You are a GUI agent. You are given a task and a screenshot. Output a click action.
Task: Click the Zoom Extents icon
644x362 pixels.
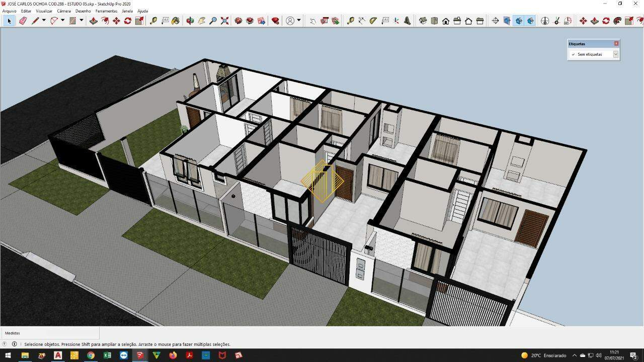[224, 21]
